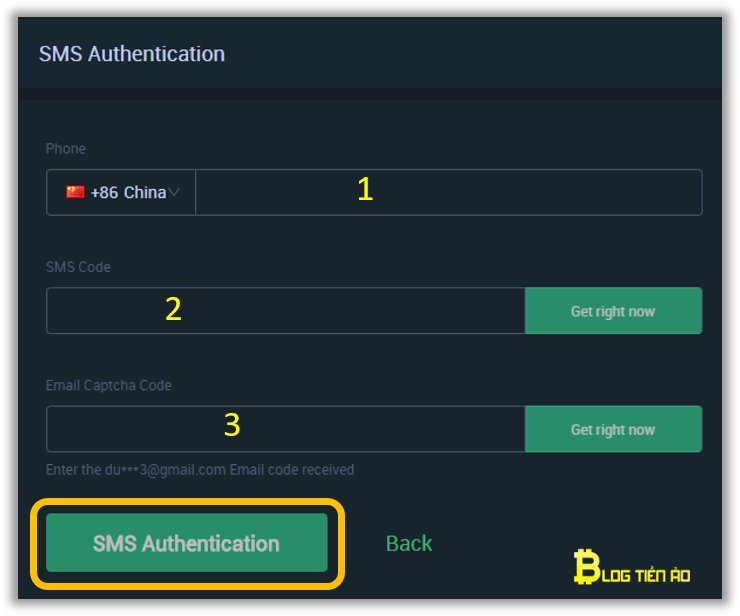Image resolution: width=740 pixels, height=616 pixels.
Task: Click the masked gmail email hint text
Action: click(200, 470)
